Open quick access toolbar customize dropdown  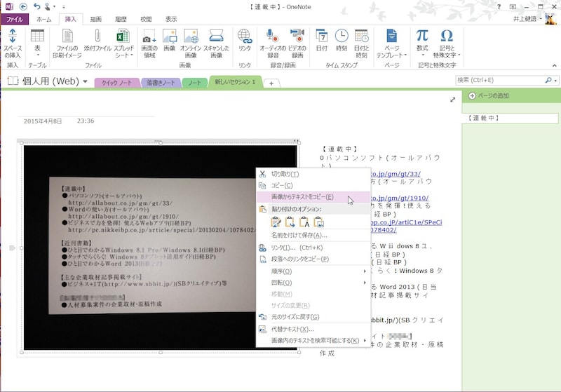click(x=64, y=7)
